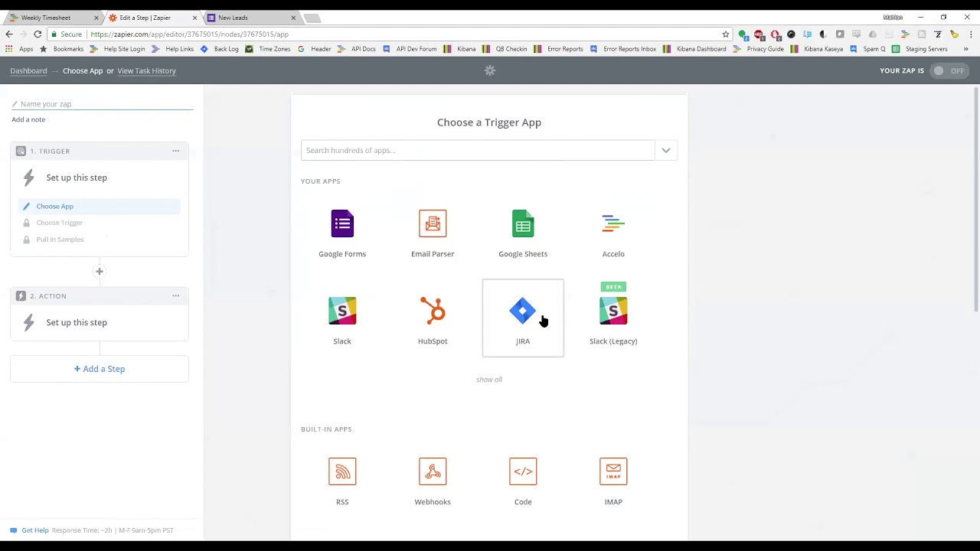Select the IMAP built-in app
The width and height of the screenshot is (980, 551).
613,471
